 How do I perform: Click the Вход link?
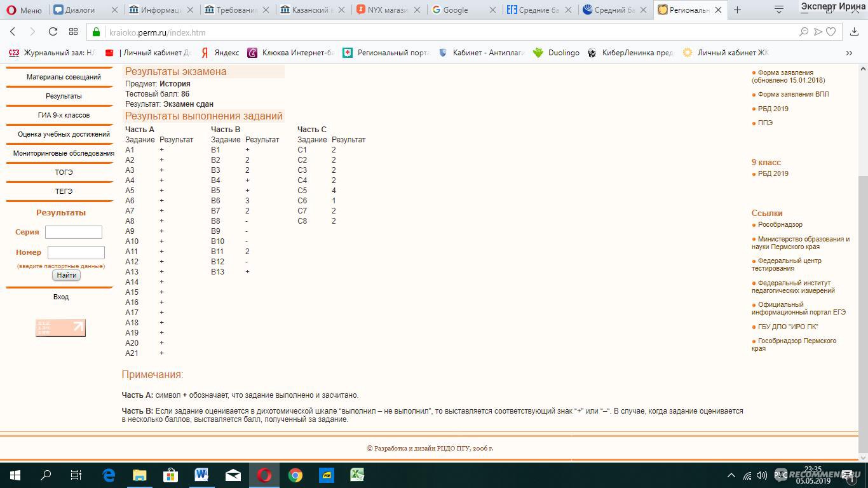tap(61, 297)
